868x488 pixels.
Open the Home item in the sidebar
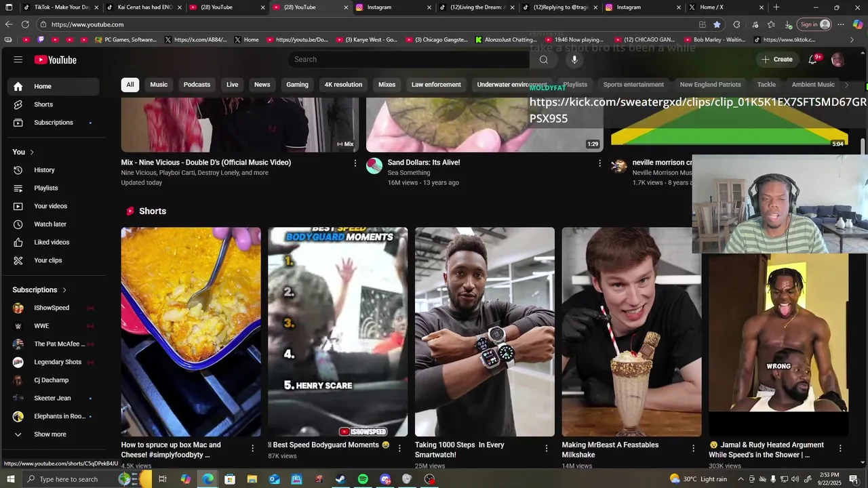52,87
